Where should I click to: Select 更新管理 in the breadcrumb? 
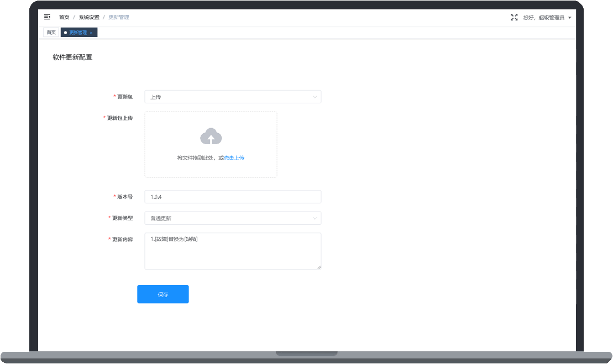(x=119, y=17)
